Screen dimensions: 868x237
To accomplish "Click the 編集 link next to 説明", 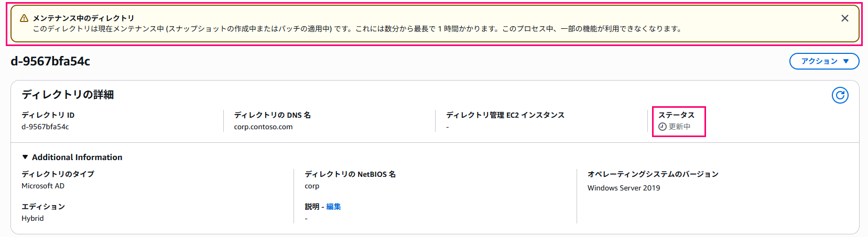I will [333, 207].
